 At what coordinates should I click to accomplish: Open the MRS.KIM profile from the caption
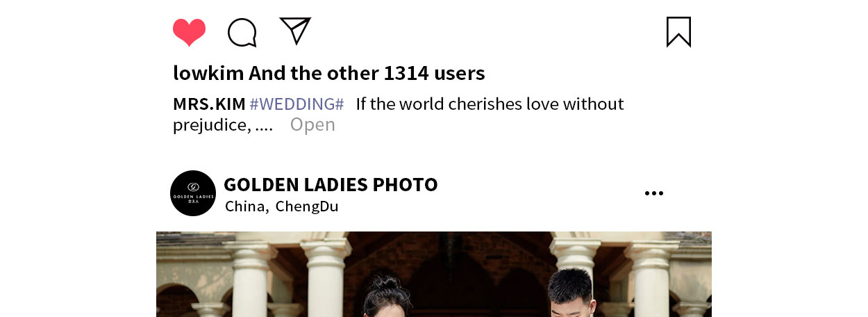tap(209, 104)
